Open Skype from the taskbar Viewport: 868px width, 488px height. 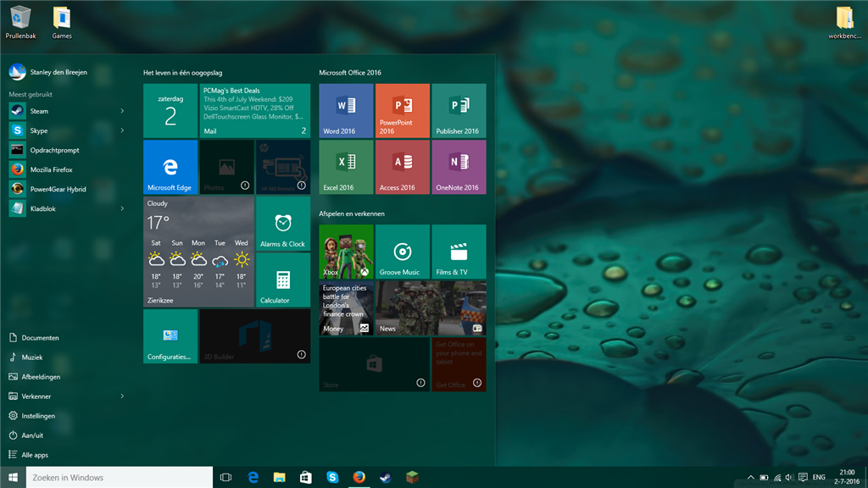(332, 477)
